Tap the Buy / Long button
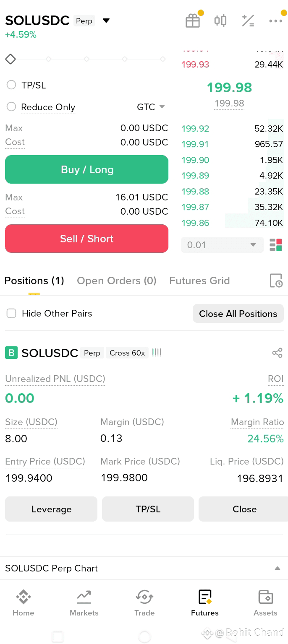 86,169
